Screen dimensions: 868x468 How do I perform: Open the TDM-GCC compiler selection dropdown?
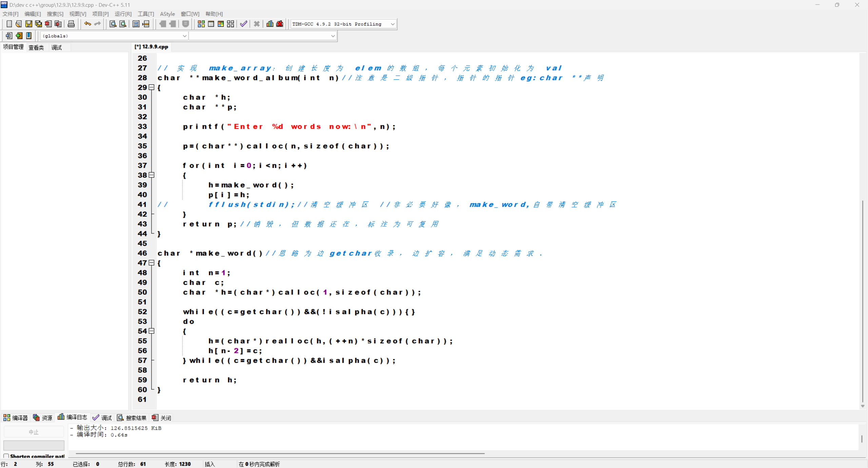pyautogui.click(x=393, y=24)
